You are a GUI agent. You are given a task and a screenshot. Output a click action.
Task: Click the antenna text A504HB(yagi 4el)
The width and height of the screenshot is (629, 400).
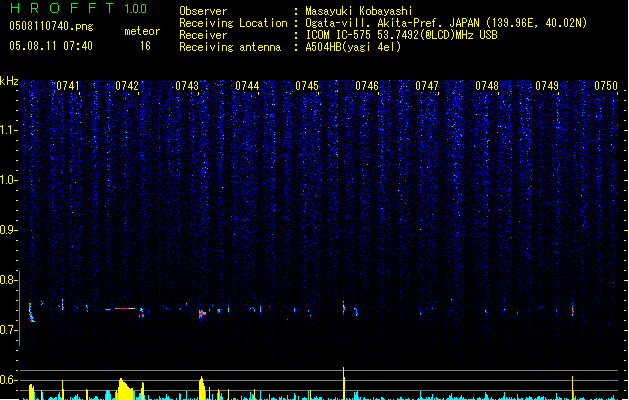point(353,47)
